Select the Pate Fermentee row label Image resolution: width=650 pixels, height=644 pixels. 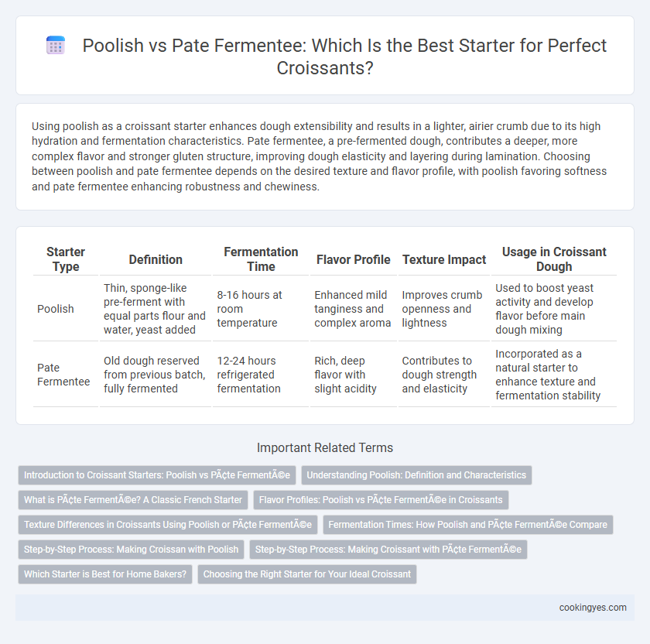63,375
